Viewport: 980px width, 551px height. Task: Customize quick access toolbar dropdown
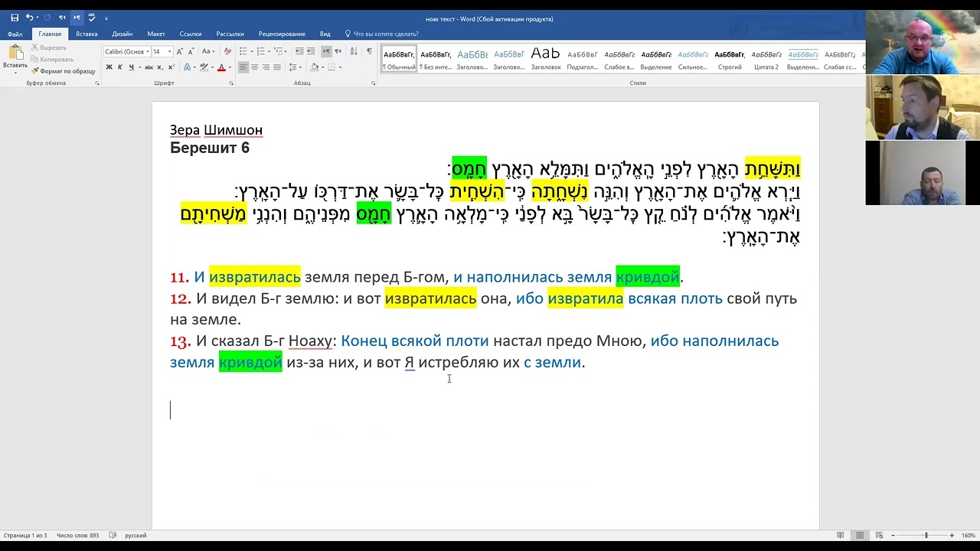coord(106,18)
